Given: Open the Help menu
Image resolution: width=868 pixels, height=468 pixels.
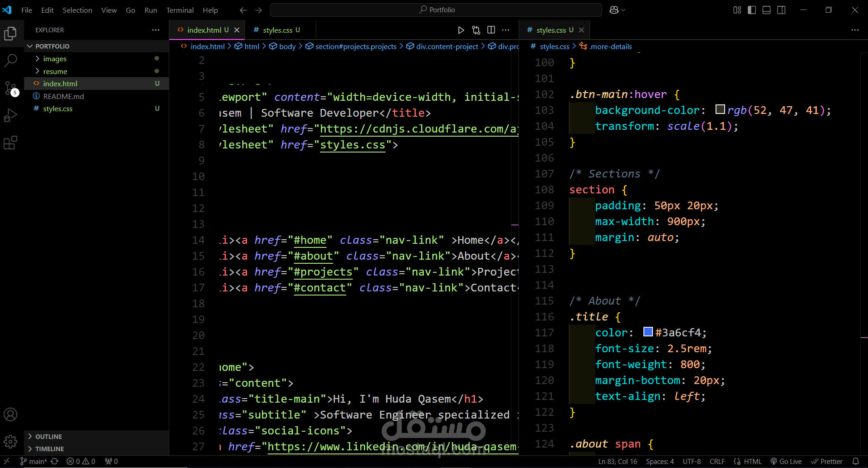Looking at the screenshot, I should tap(210, 10).
